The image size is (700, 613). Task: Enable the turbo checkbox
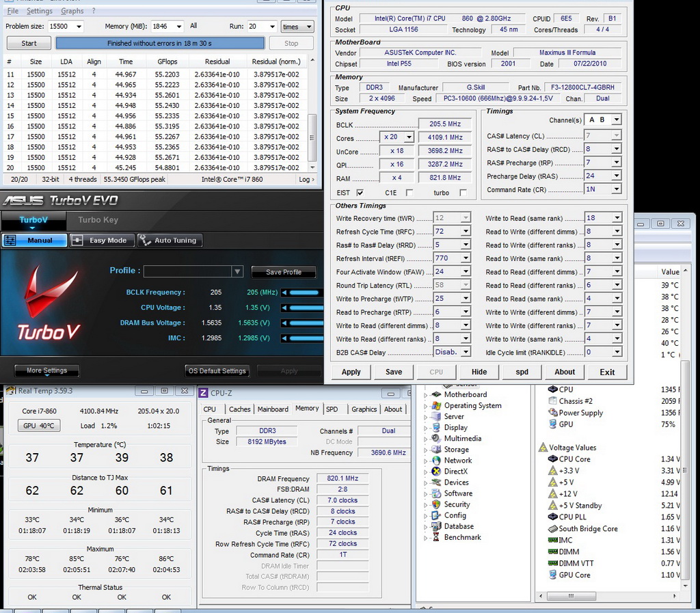pyautogui.click(x=463, y=193)
